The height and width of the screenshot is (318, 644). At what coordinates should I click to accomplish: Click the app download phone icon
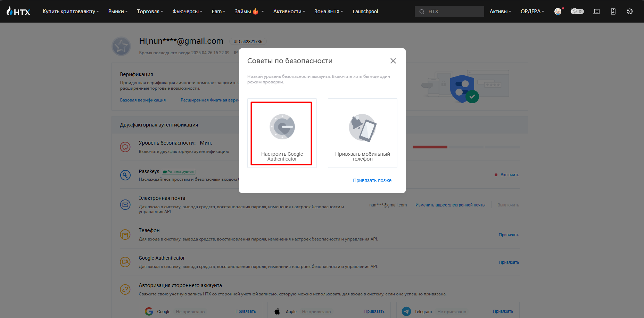[613, 11]
